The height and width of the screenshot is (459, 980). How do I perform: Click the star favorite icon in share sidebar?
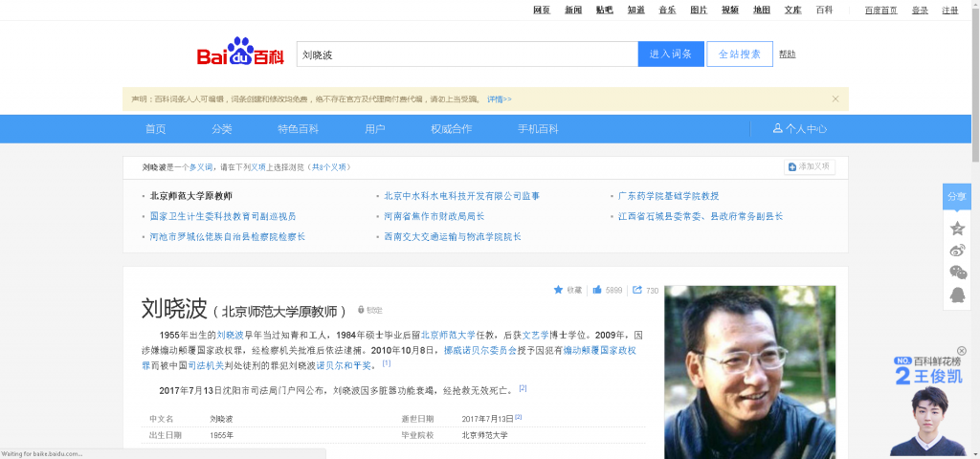[x=957, y=228]
